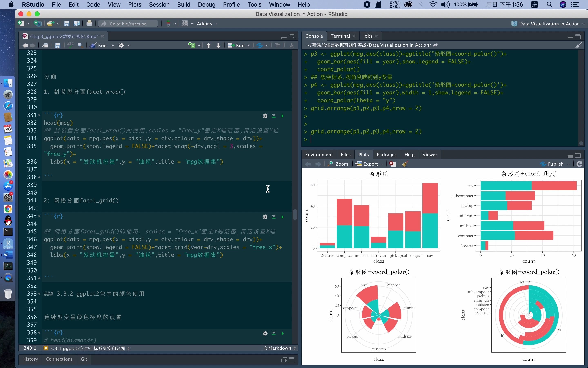This screenshot has width=588, height=368.
Task: Change file type from R Markdown selector
Action: pyautogui.click(x=280, y=348)
